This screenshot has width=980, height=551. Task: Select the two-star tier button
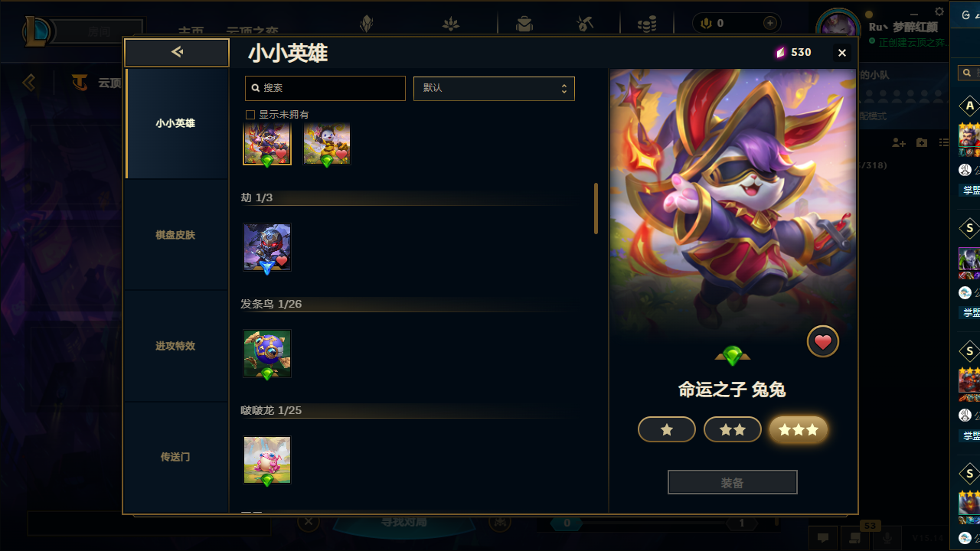[x=733, y=430]
